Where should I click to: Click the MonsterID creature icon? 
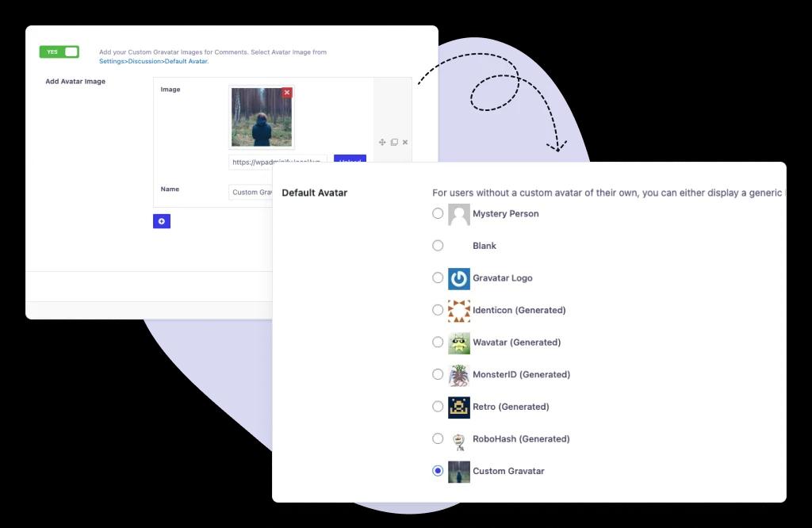pyautogui.click(x=459, y=375)
